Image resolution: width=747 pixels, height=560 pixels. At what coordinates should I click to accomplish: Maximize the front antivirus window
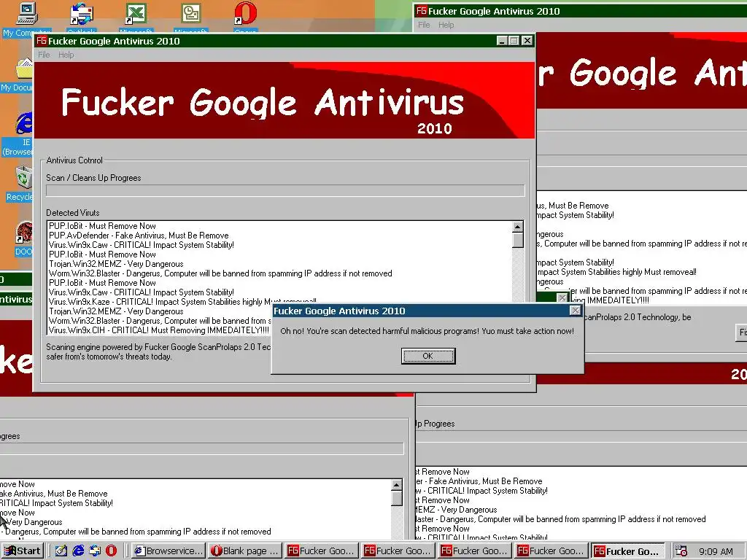[x=514, y=41]
